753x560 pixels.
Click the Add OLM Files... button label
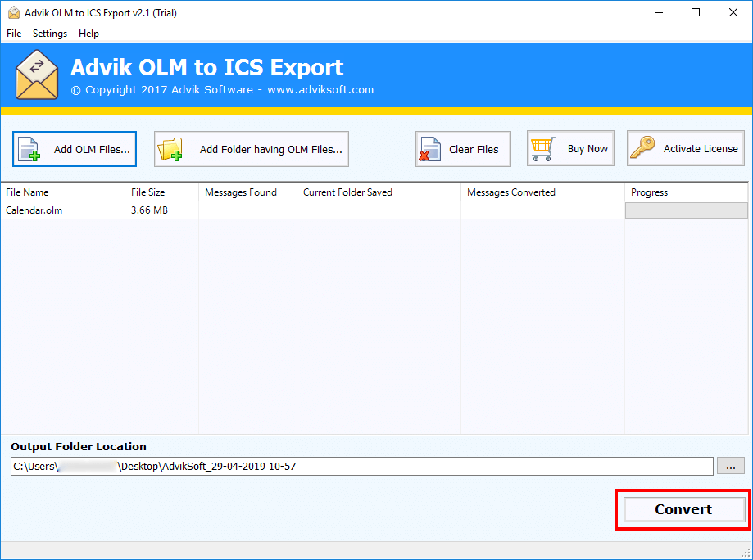92,150
